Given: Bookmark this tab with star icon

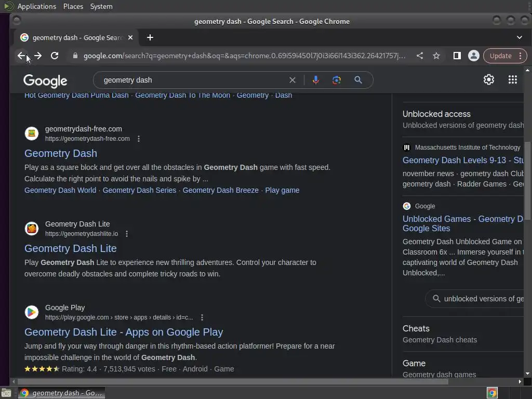Looking at the screenshot, I should [x=436, y=56].
